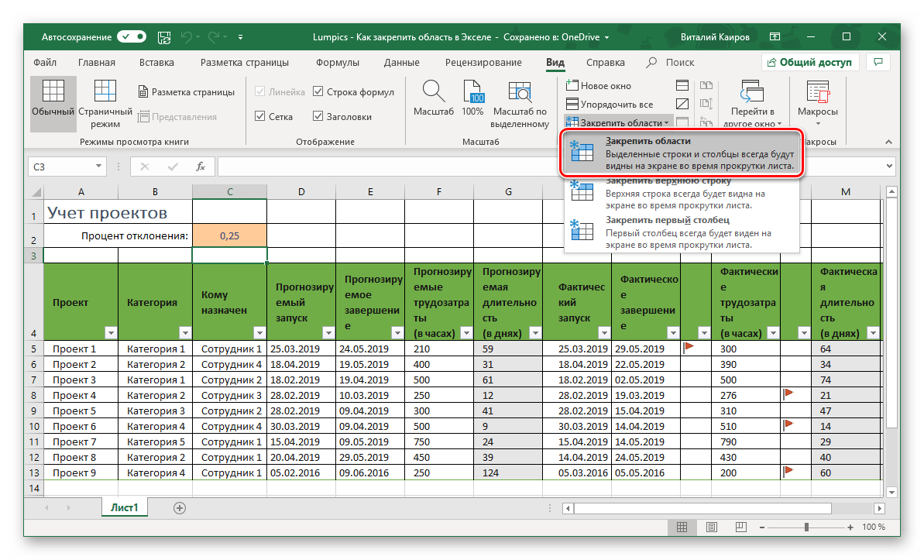The height and width of the screenshot is (560, 924).
Task: Add a new sheet with plus icon
Action: pyautogui.click(x=180, y=508)
